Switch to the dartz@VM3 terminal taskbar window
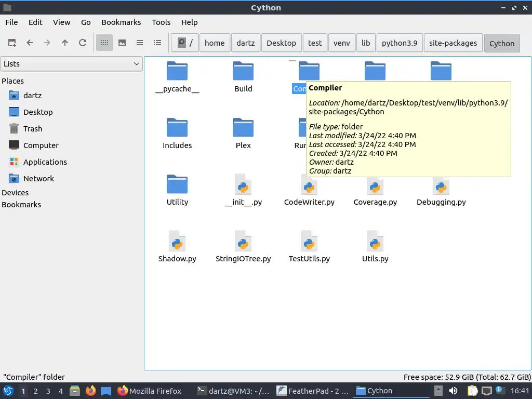The width and height of the screenshot is (532, 399). pos(233,391)
